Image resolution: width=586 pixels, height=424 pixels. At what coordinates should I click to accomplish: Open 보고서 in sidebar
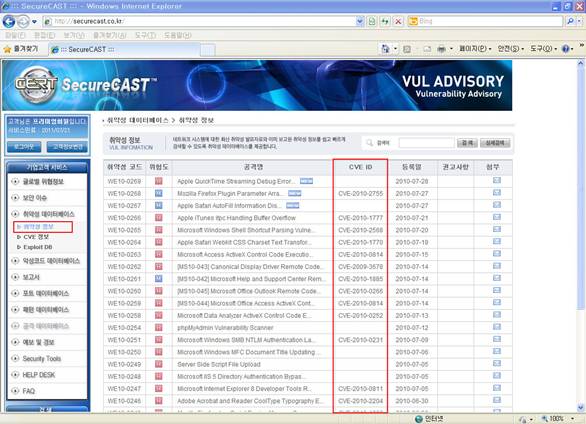pyautogui.click(x=31, y=277)
